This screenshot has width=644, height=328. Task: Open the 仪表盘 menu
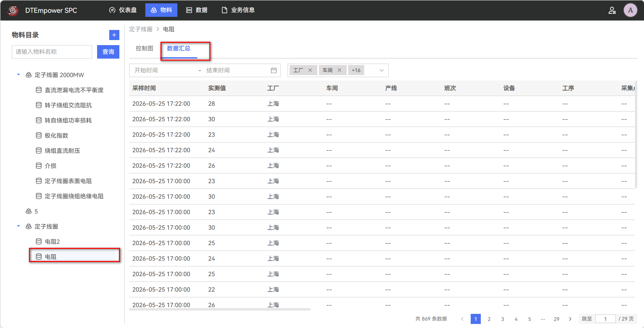click(x=123, y=10)
